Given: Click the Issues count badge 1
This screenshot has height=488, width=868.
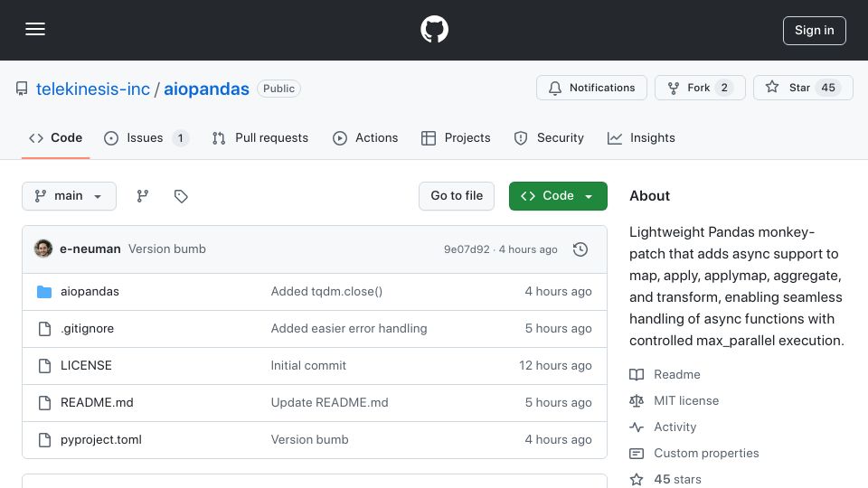Looking at the screenshot, I should [x=181, y=137].
